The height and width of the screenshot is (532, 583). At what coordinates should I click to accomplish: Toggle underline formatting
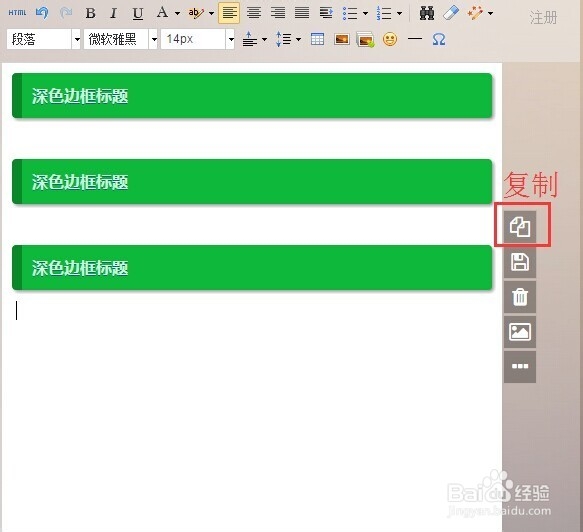[x=138, y=14]
